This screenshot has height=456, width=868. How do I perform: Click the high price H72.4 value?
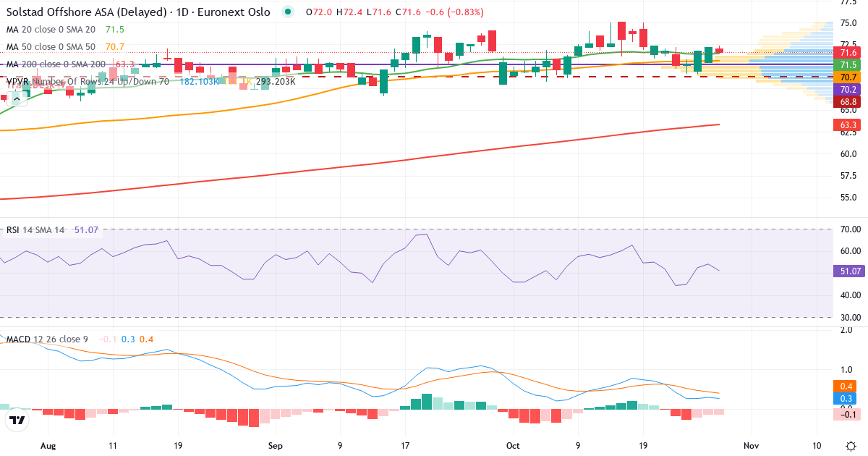[x=348, y=12]
